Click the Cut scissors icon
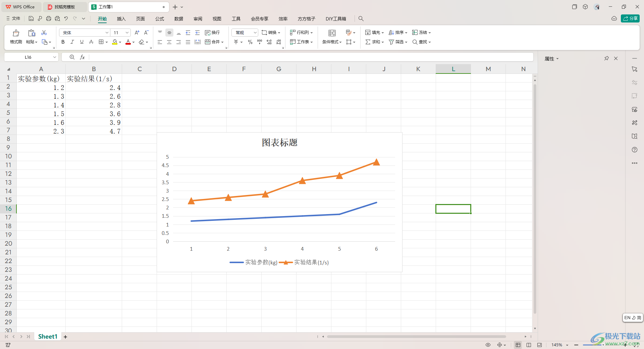 tap(44, 33)
